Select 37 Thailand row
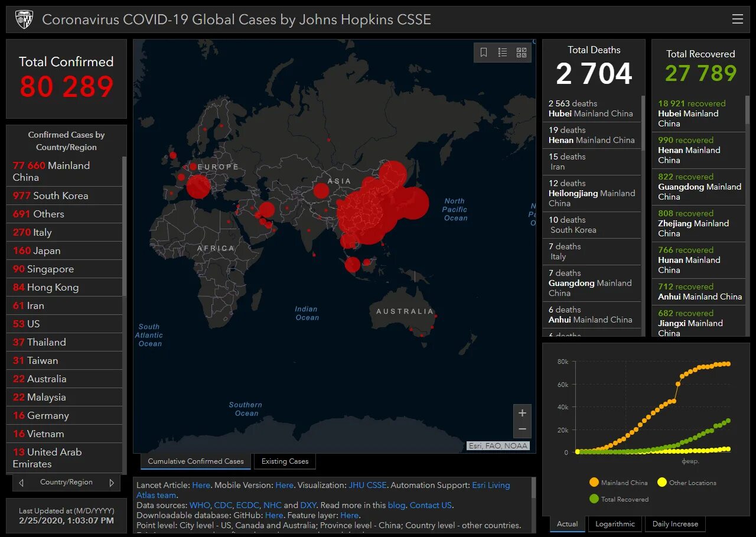756x537 pixels. point(64,342)
